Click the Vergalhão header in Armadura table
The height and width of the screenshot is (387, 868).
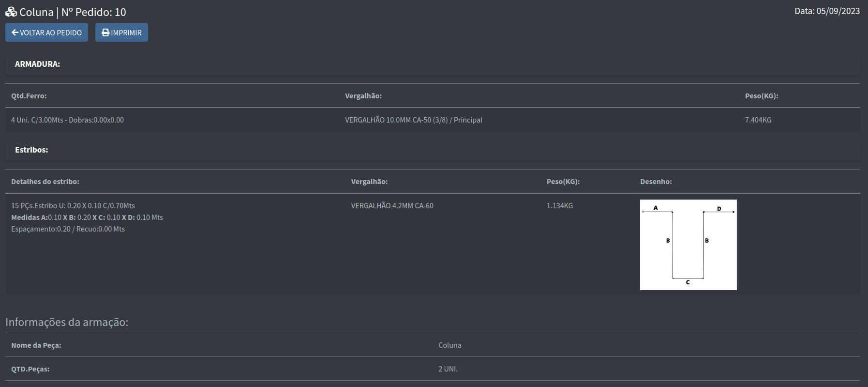(x=363, y=96)
